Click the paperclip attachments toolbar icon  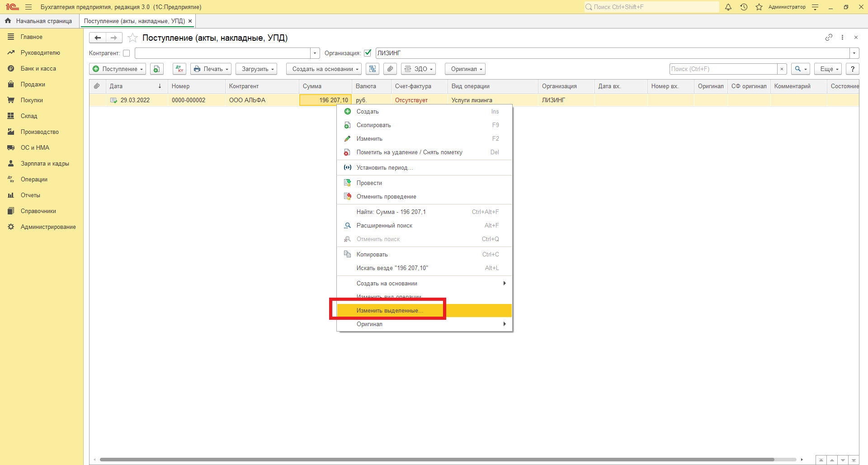(x=390, y=69)
